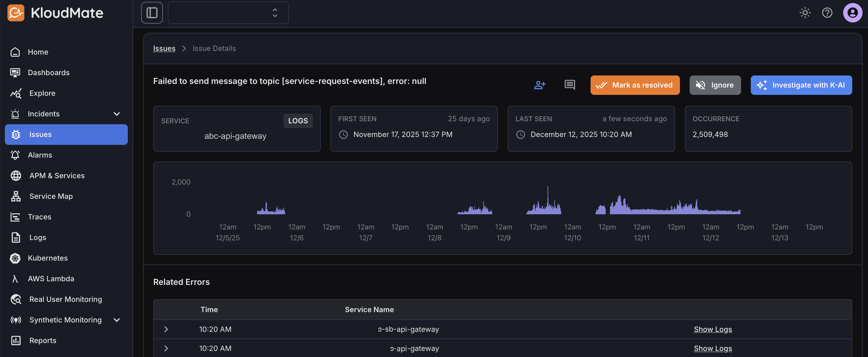Expand the Synthetic Monitoring submenu
Image resolution: width=868 pixels, height=357 pixels.
[117, 320]
